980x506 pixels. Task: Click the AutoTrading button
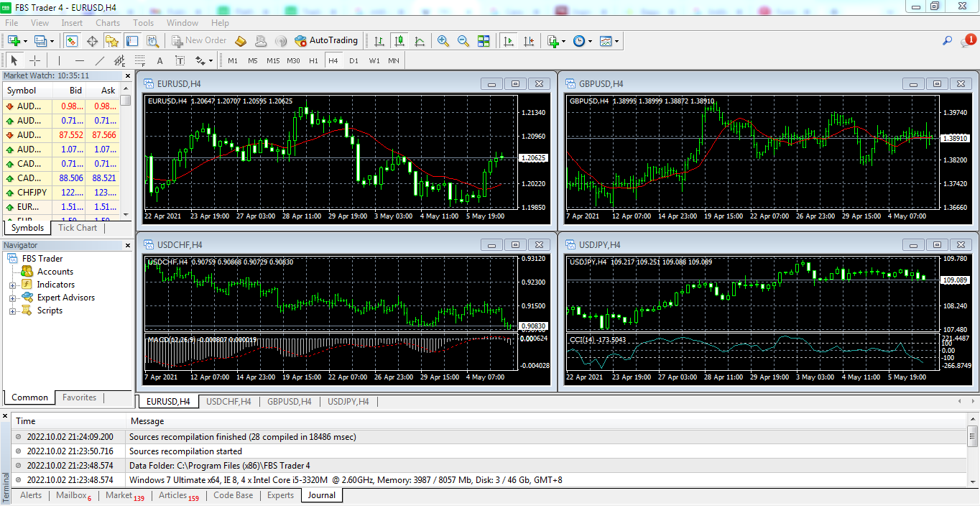coord(326,41)
